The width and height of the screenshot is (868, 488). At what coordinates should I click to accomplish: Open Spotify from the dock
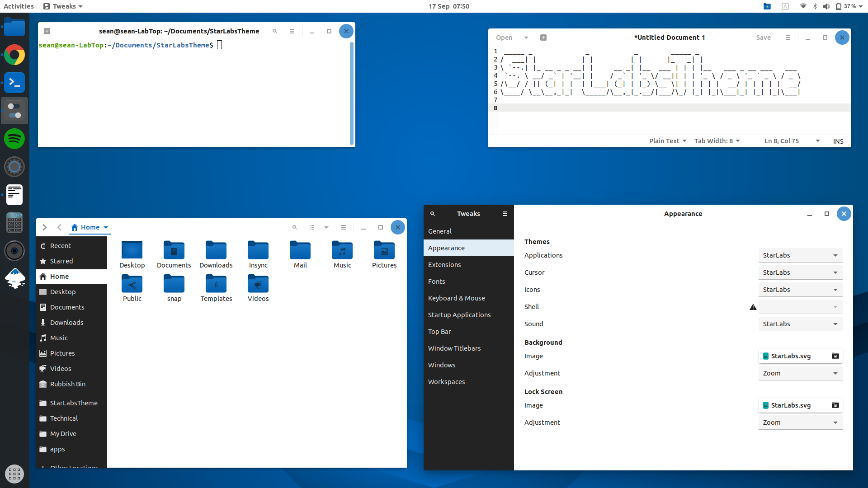coord(14,139)
